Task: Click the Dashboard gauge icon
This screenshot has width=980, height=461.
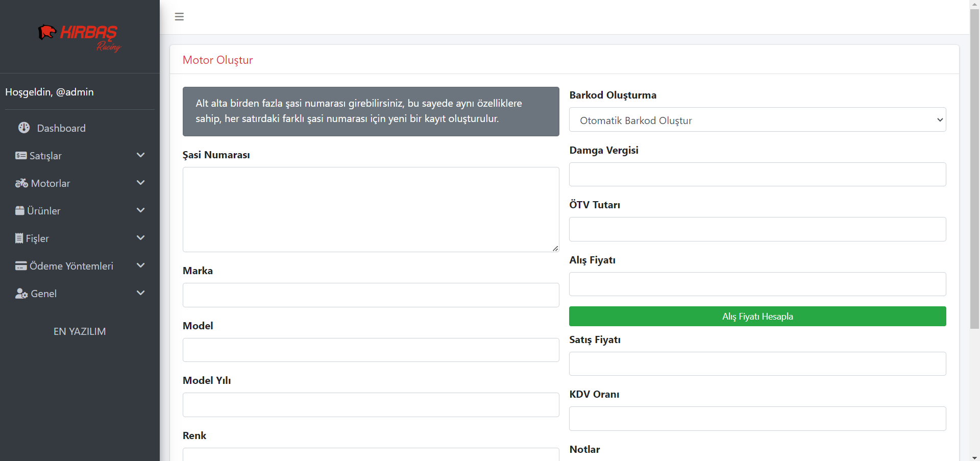Action: [24, 128]
